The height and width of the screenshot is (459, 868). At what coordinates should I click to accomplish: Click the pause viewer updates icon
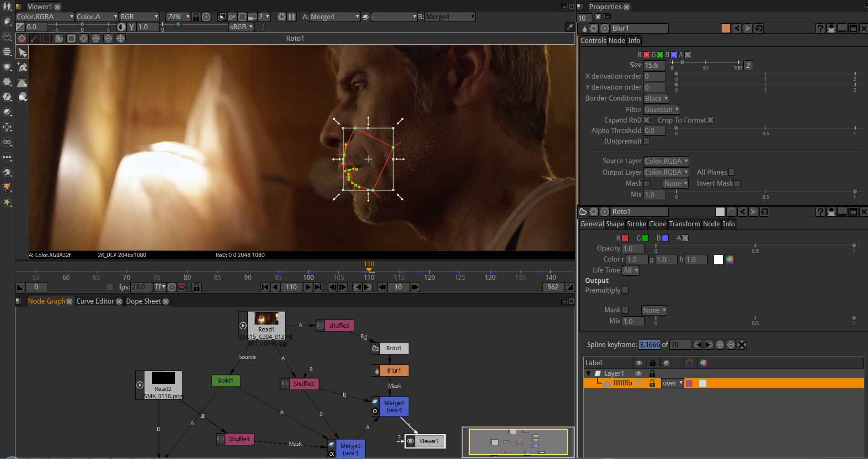pyautogui.click(x=292, y=17)
